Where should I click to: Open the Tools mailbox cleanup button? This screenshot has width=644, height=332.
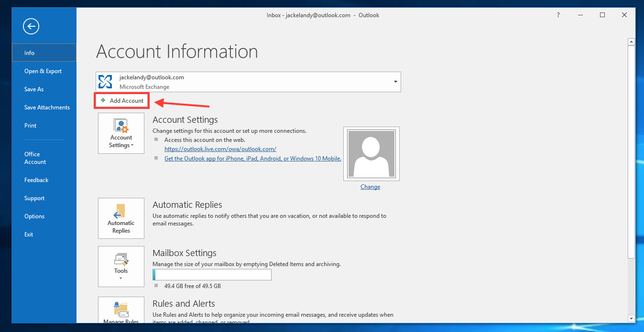pyautogui.click(x=121, y=267)
